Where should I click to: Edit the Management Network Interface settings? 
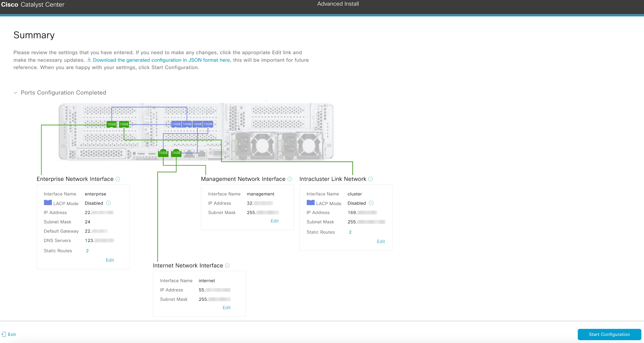(x=274, y=221)
